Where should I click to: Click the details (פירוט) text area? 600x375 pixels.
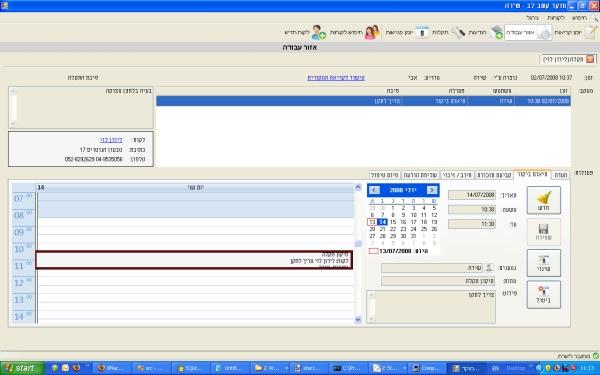coord(431,307)
